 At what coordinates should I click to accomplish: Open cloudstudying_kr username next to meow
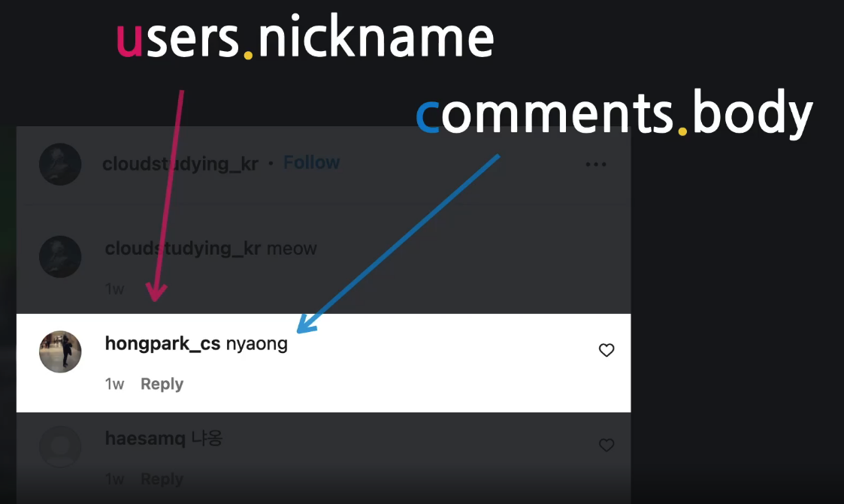pyautogui.click(x=183, y=249)
